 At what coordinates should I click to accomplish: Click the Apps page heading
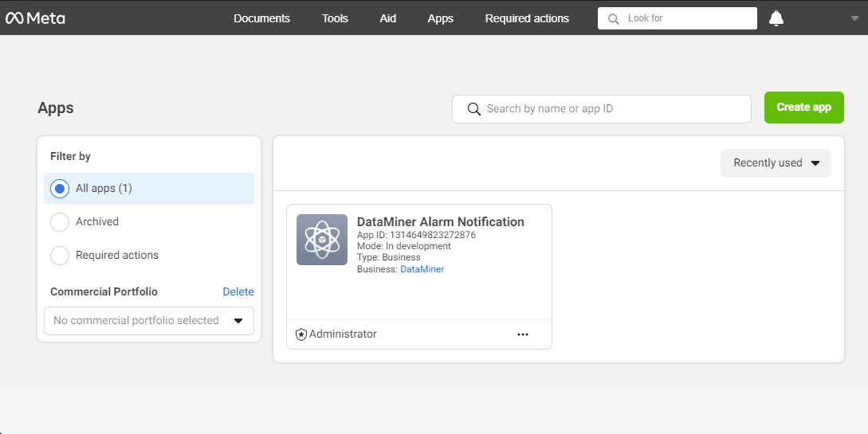pos(55,108)
